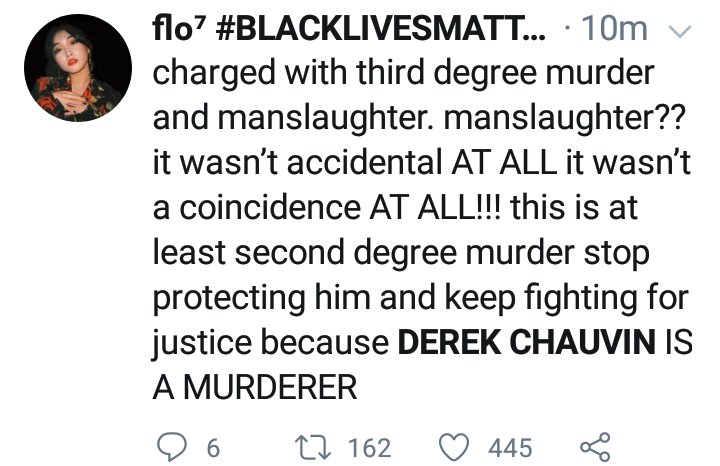The image size is (720, 466).
Task: Click the reply speech bubble icon
Action: [170, 446]
